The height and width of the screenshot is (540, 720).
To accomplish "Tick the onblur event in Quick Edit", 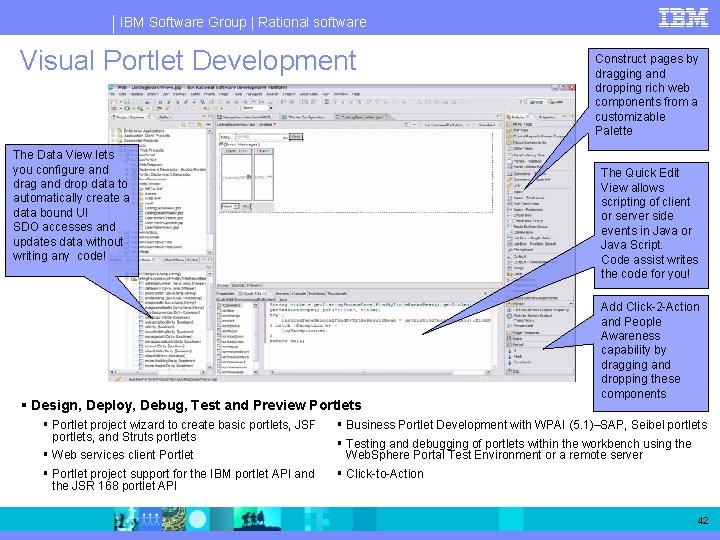I will 219,310.
